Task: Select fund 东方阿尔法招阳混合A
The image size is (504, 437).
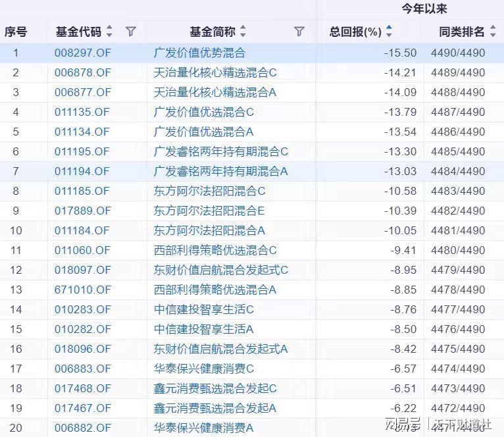Action: [209, 230]
